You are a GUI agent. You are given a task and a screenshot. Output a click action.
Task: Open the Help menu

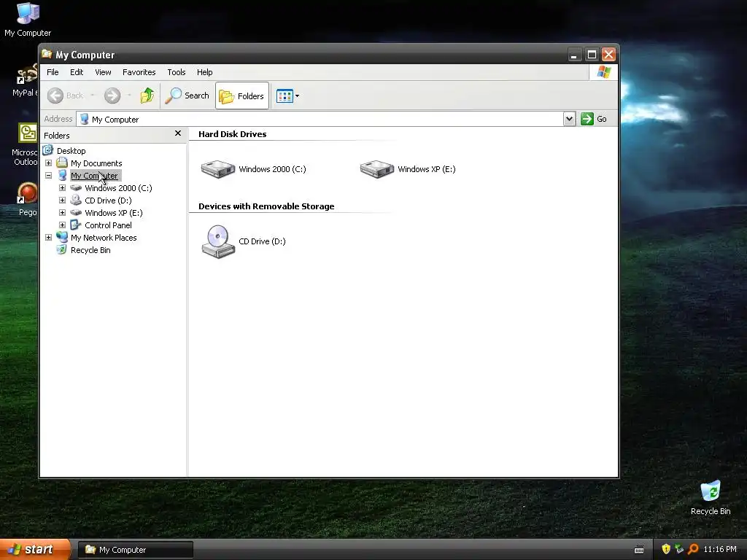coord(204,72)
